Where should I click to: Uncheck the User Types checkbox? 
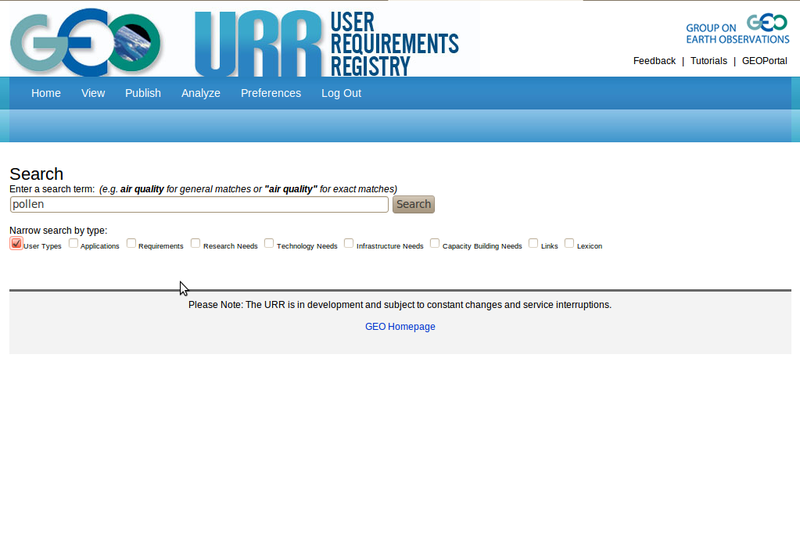pos(16,243)
